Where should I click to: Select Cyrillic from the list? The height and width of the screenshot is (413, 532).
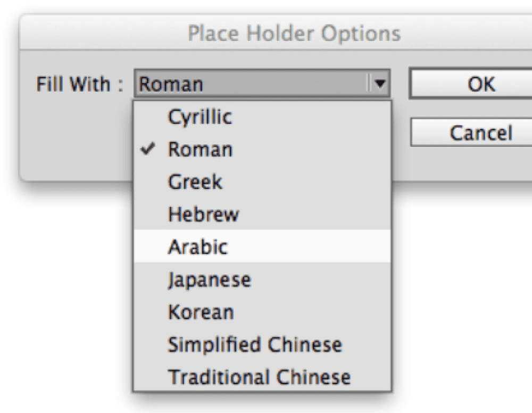262,117
